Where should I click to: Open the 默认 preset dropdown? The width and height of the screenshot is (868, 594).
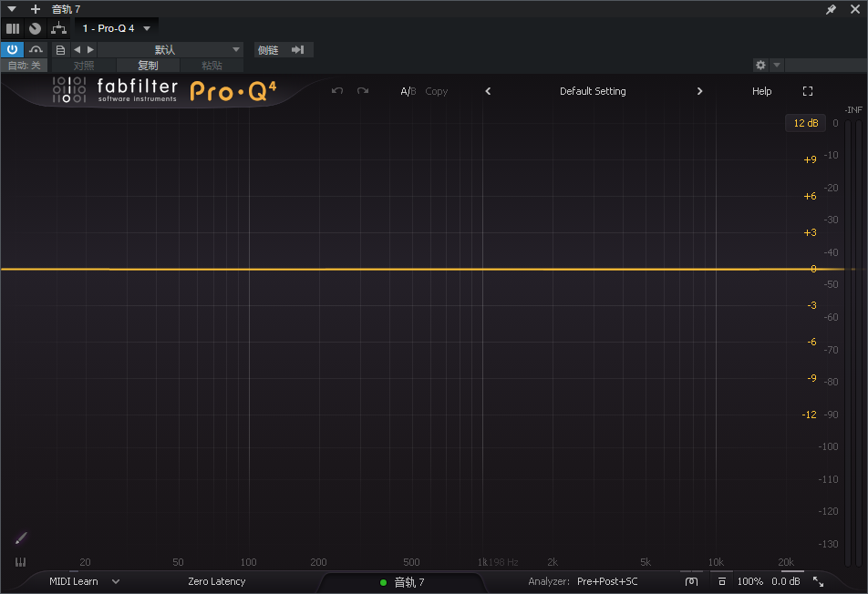[x=170, y=50]
